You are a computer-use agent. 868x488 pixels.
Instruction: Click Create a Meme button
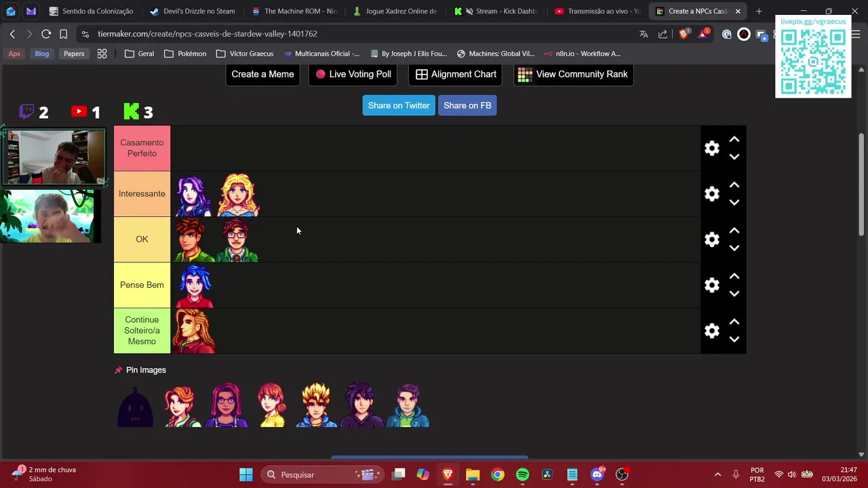[262, 75]
